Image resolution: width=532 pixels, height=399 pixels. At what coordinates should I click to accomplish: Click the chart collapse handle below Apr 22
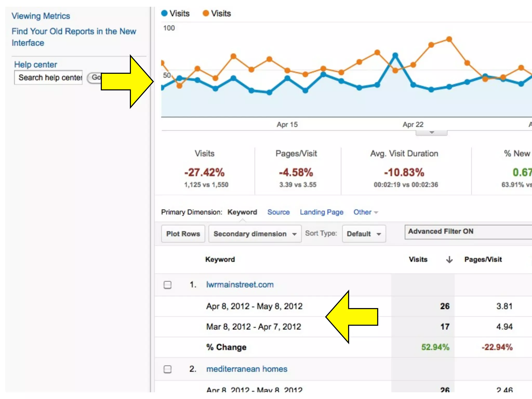(x=431, y=133)
